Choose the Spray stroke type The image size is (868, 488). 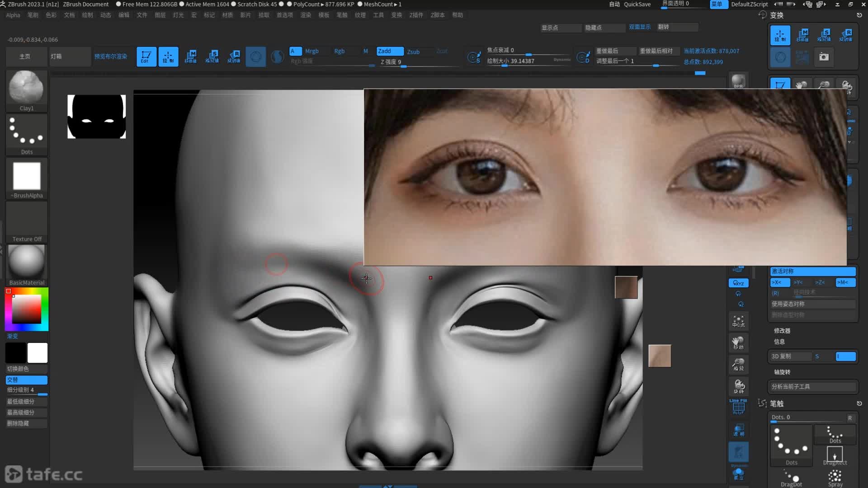835,478
